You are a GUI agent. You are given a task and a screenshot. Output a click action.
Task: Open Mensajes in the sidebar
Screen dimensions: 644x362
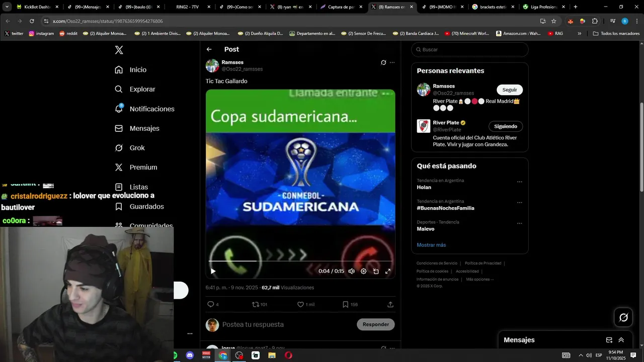tap(137, 128)
